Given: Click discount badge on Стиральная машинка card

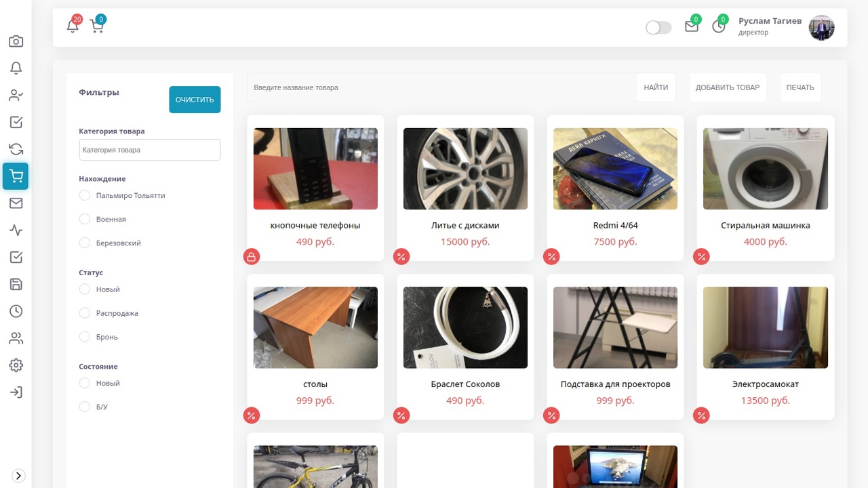Looking at the screenshot, I should 701,257.
